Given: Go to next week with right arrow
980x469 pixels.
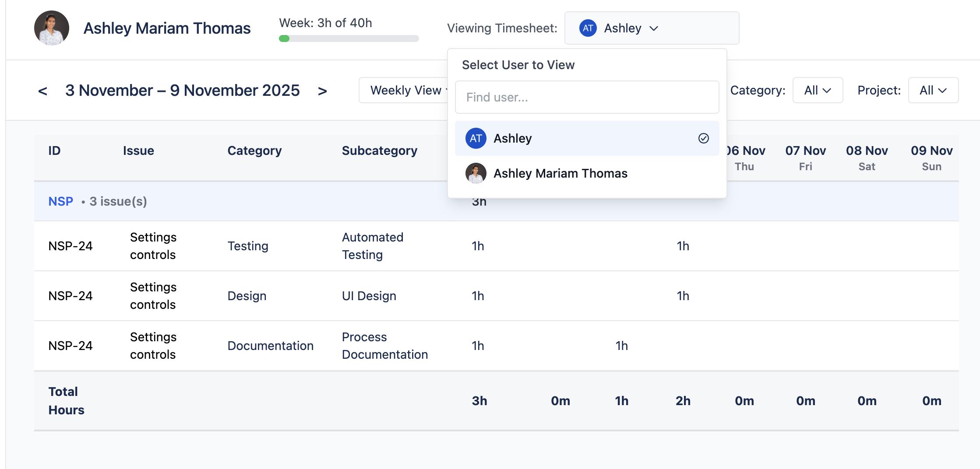Looking at the screenshot, I should (322, 91).
